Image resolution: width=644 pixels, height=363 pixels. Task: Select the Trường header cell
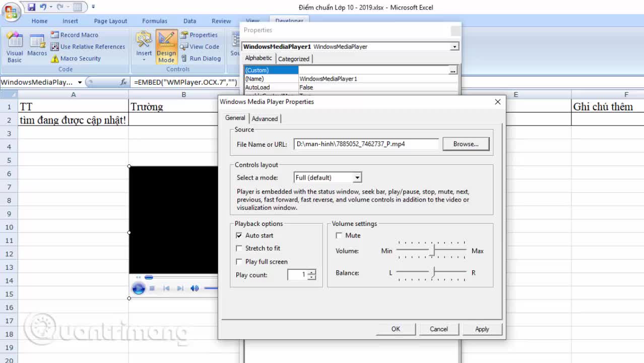[174, 106]
